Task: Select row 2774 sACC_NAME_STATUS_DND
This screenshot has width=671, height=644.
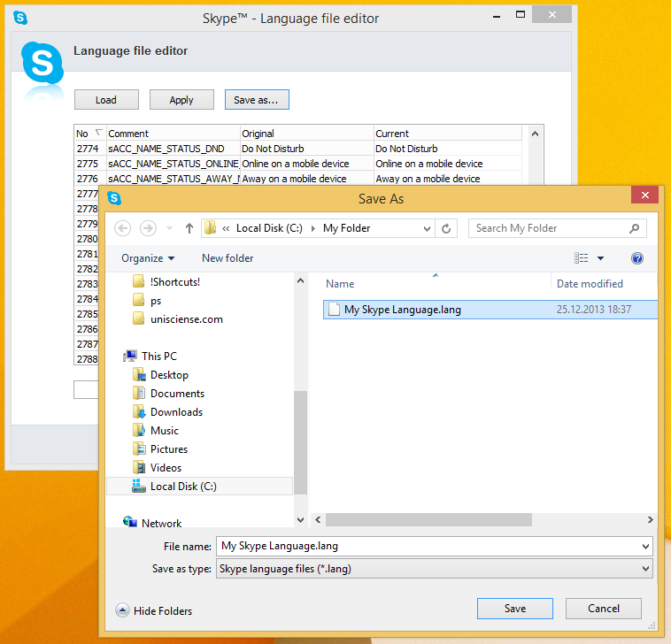Action: pyautogui.click(x=297, y=149)
